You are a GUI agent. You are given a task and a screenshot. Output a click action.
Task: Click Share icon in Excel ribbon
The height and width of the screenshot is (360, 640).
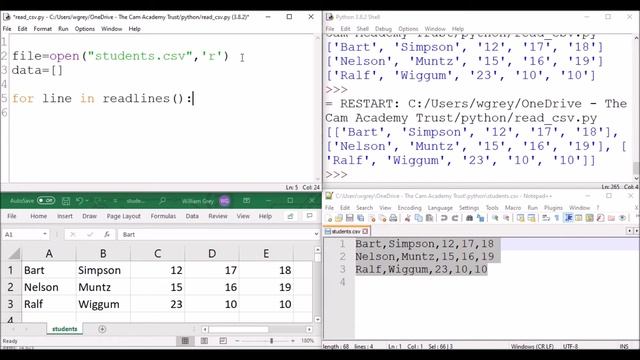(290, 216)
